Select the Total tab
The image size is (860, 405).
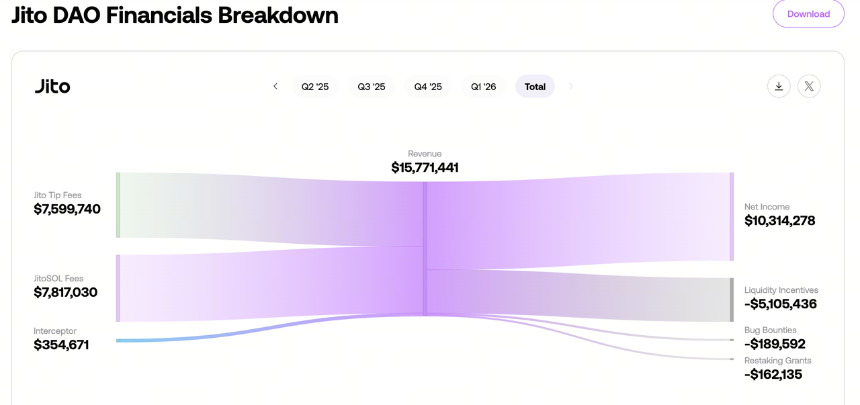[x=535, y=86]
